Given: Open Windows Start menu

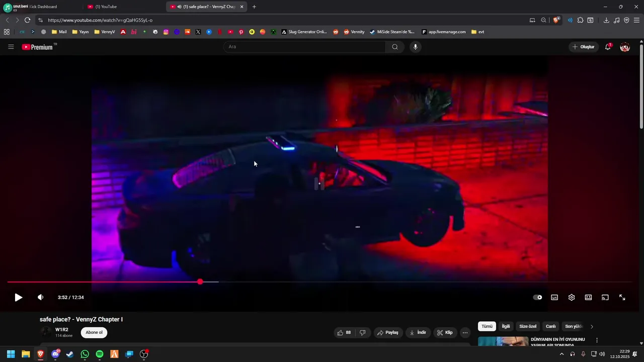Looking at the screenshot, I should point(11,354).
